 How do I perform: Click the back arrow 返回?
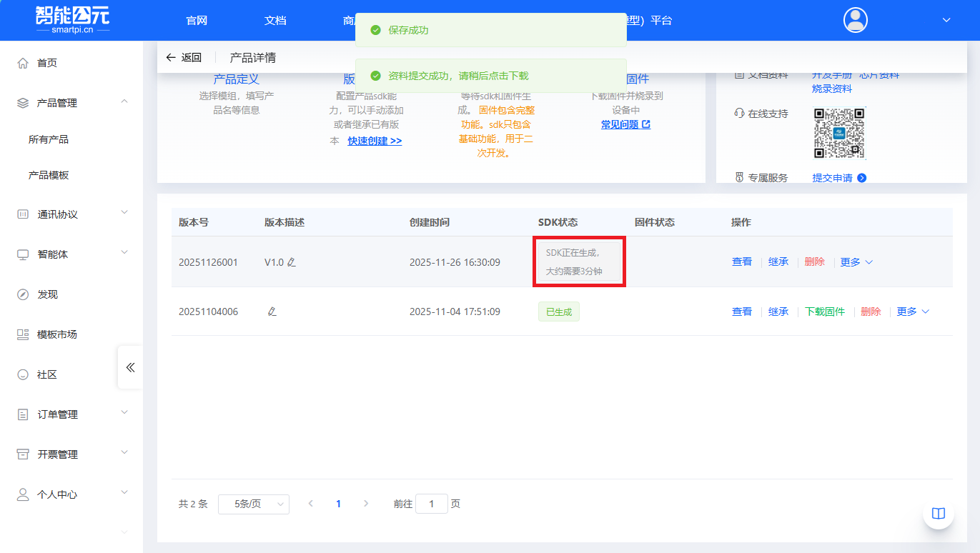184,58
